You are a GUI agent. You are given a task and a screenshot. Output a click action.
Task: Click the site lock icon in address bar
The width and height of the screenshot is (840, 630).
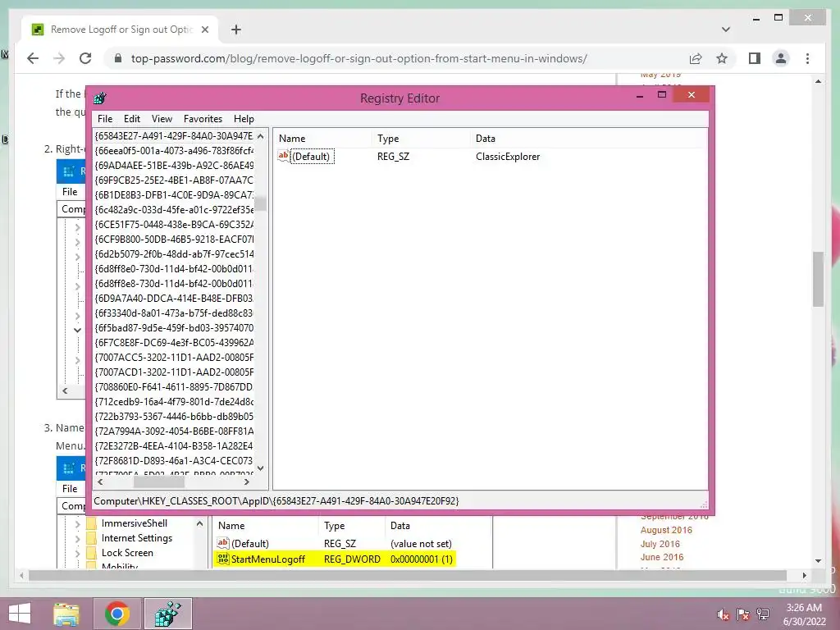[118, 58]
